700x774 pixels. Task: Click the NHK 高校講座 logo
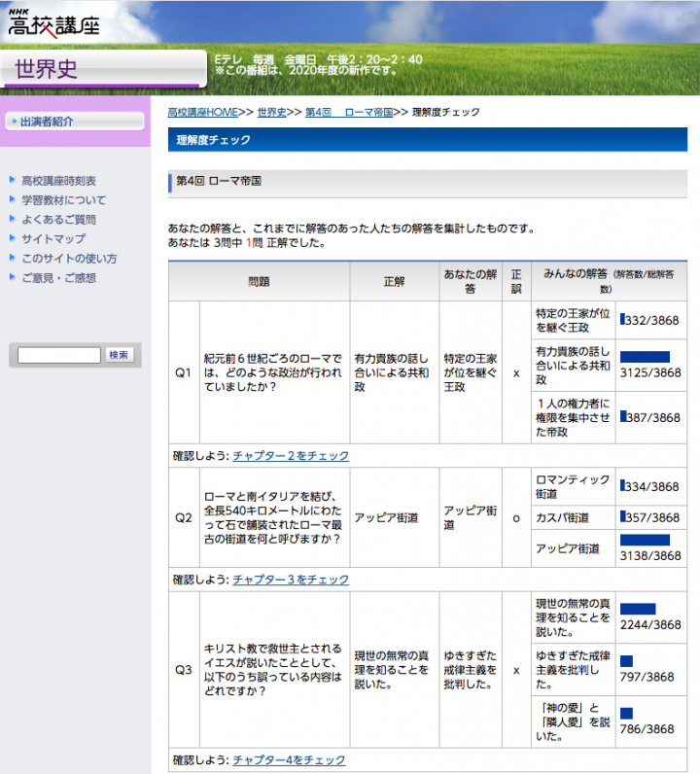coord(67,23)
